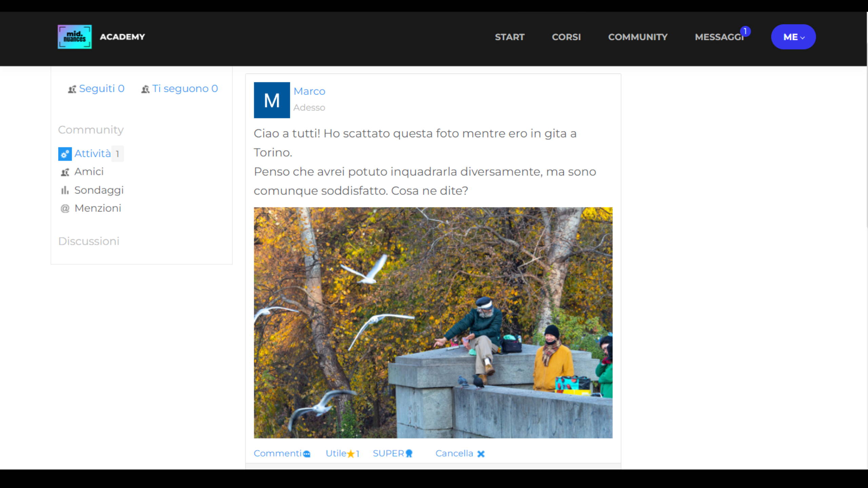Click the SUPER award ribbon icon
868x488 pixels.
click(409, 453)
